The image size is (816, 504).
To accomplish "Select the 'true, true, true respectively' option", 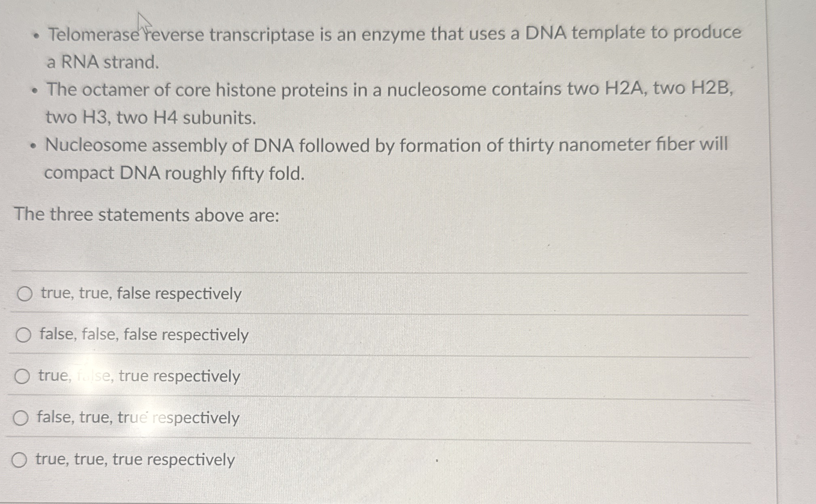I will (x=134, y=459).
